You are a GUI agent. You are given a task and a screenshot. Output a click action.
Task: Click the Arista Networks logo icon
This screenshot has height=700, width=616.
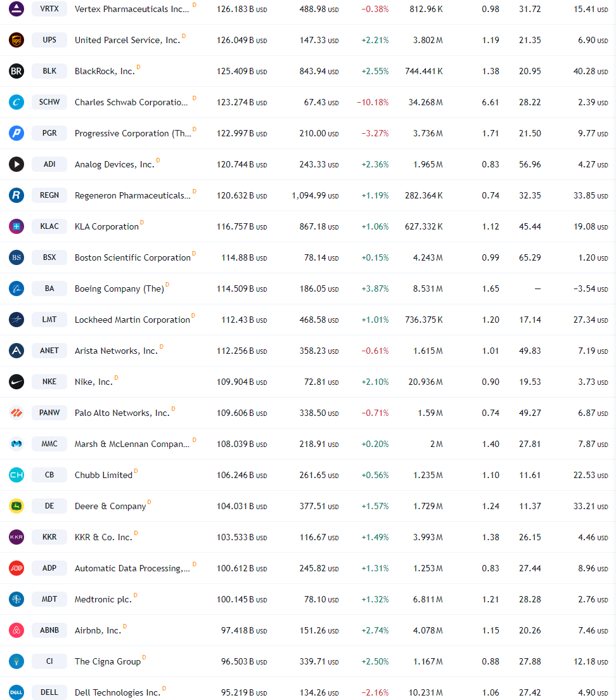16,351
